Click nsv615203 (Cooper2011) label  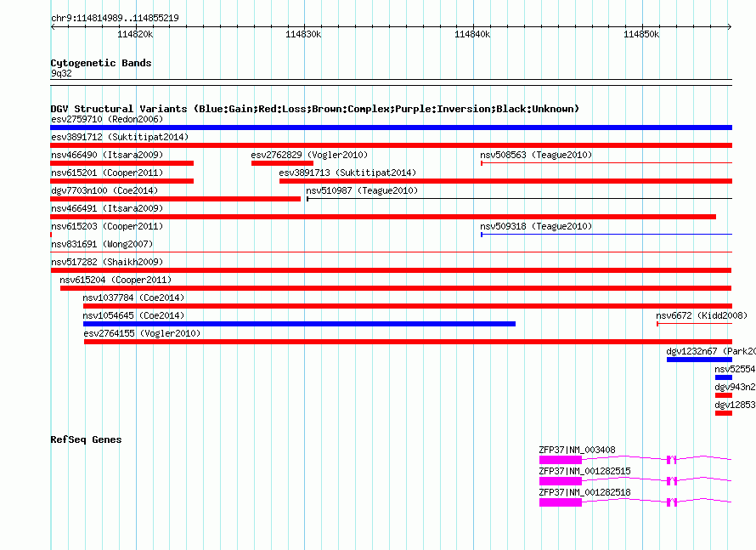[107, 226]
